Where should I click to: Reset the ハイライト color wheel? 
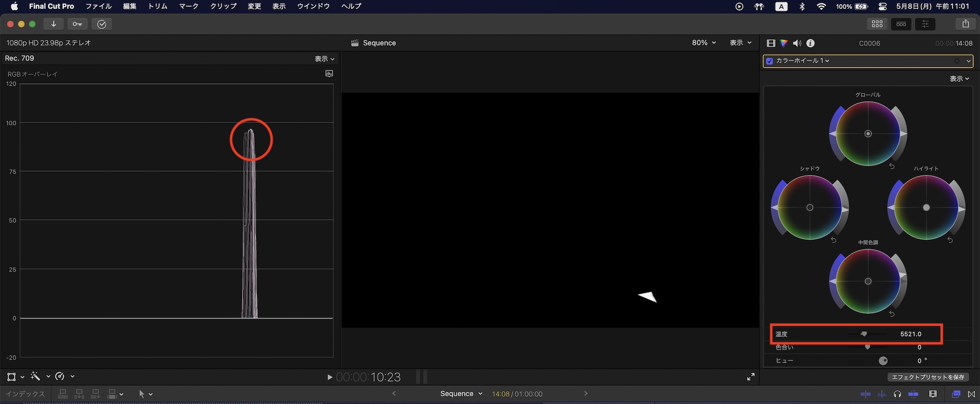tap(950, 240)
